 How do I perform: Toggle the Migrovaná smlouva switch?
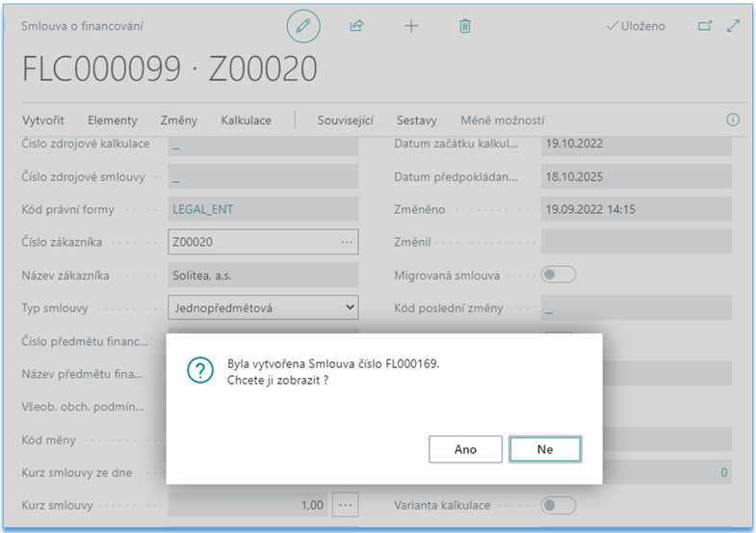559,275
